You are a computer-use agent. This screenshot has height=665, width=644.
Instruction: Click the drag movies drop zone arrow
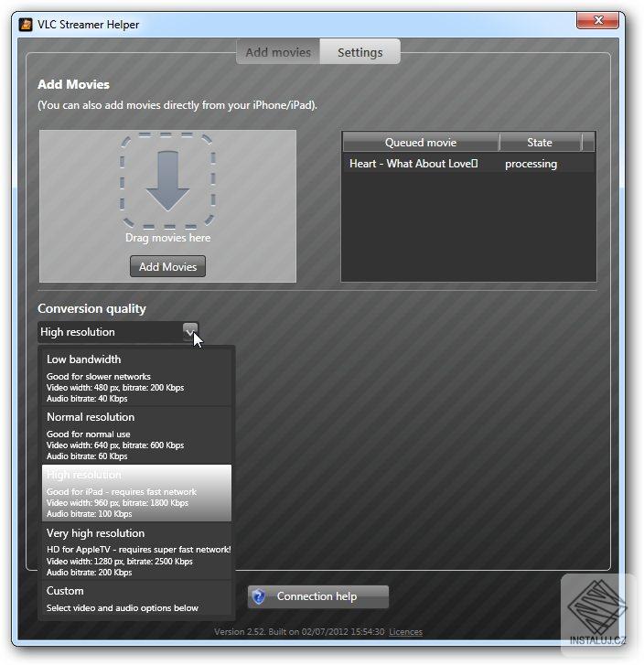click(x=167, y=181)
